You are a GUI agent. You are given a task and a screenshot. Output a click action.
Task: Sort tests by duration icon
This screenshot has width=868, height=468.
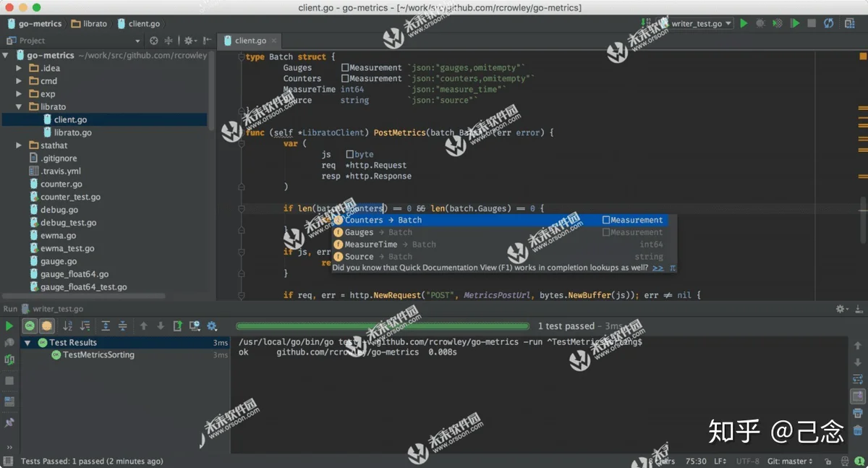pos(85,326)
